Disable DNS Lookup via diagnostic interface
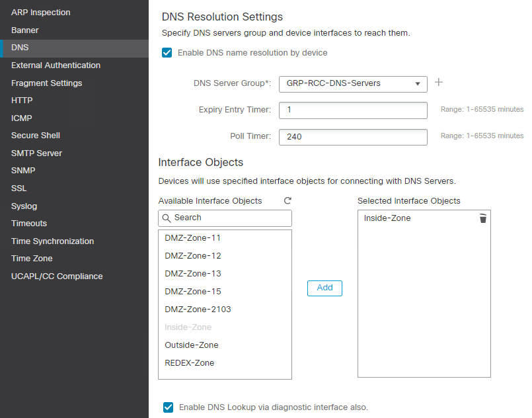Image resolution: width=532 pixels, height=418 pixels. point(168,407)
